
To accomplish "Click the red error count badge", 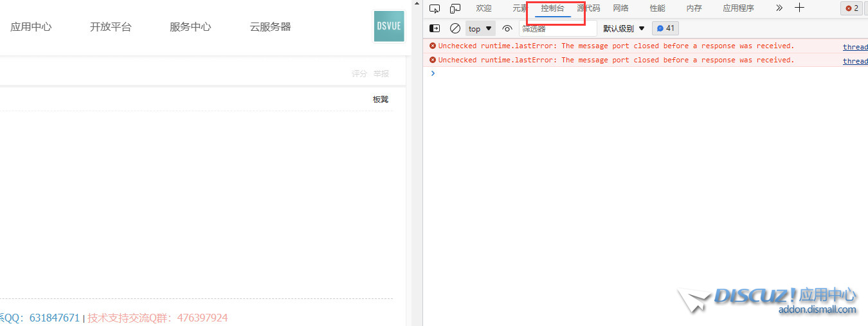I will coord(852,8).
